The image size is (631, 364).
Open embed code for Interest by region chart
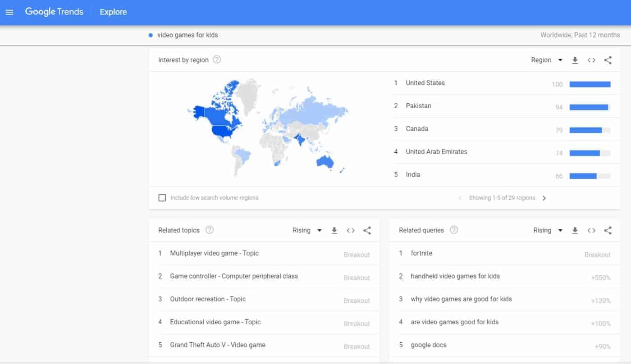point(591,60)
